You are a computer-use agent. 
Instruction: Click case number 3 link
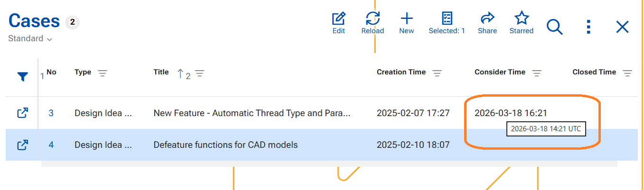click(51, 113)
